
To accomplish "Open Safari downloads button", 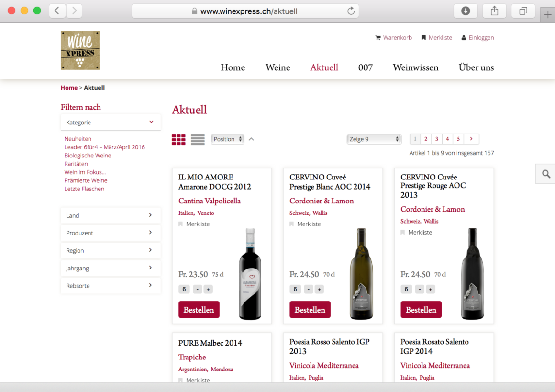I will click(x=466, y=11).
